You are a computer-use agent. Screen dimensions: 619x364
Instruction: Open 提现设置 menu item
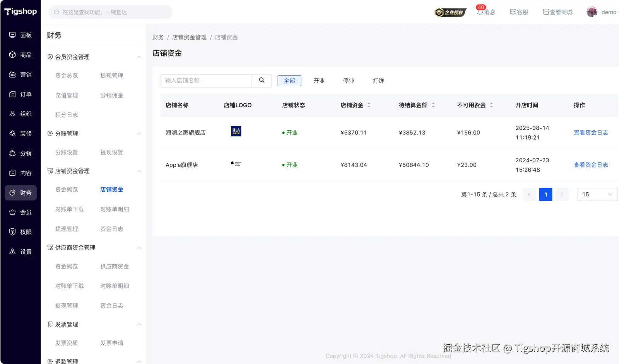pos(112,152)
